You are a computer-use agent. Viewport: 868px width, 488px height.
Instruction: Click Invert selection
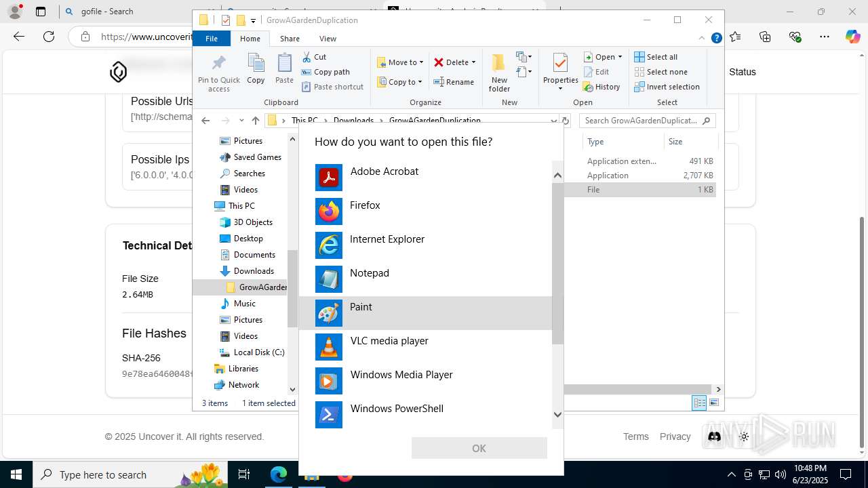click(667, 87)
